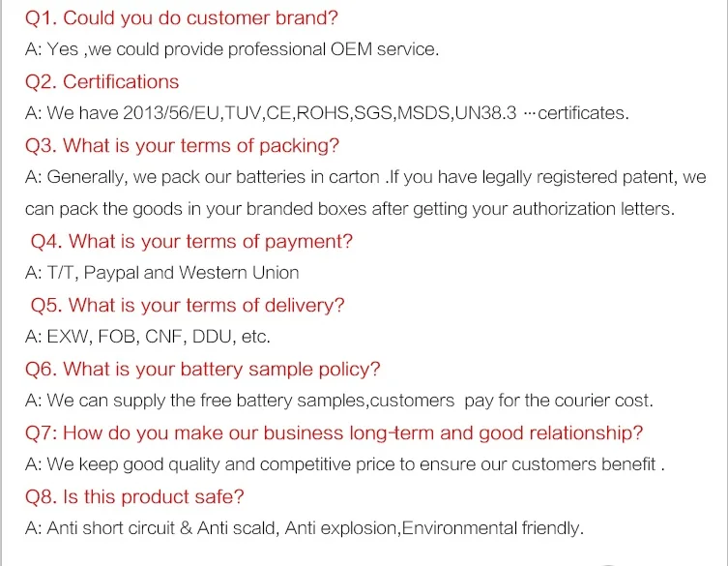Click 'Q4. What is your terms of payment?'
This screenshot has height=566, width=728.
click(x=191, y=242)
